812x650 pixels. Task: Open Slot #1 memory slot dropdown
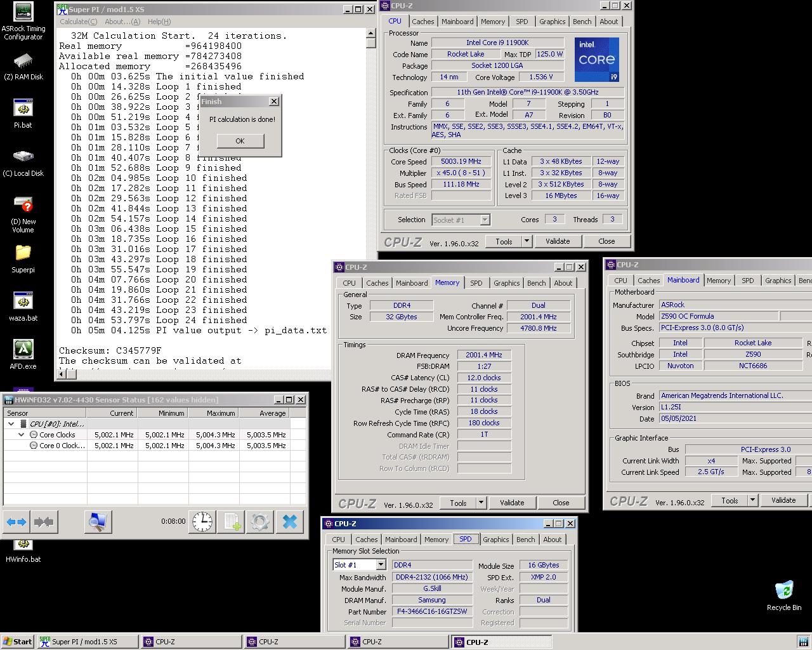[x=381, y=565]
